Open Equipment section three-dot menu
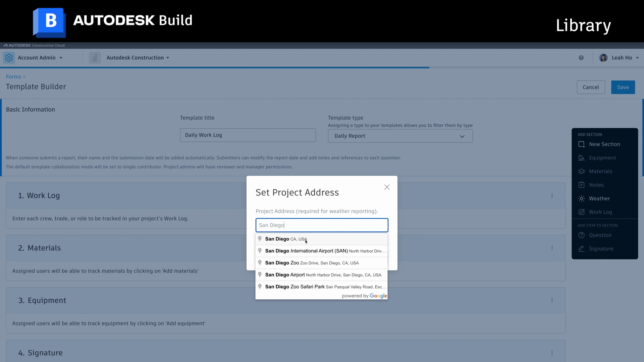 click(x=552, y=300)
